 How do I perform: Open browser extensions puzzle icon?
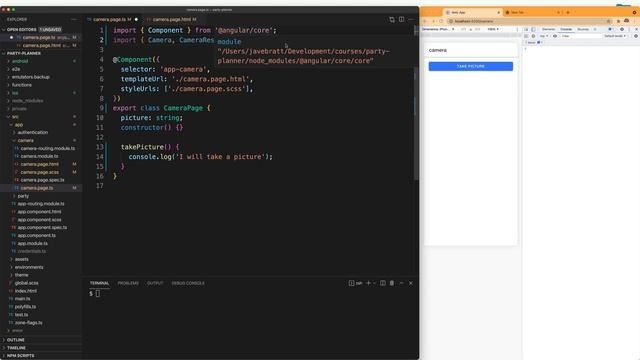(x=618, y=21)
